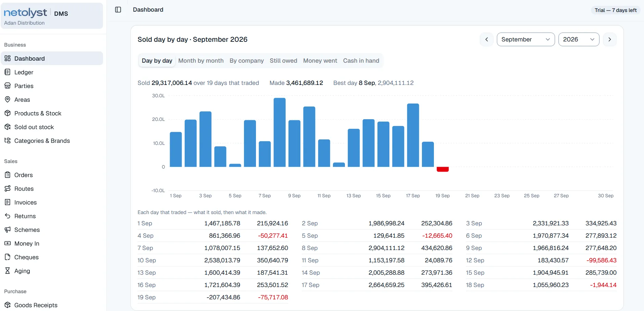Click the Aging hourglass icon

8,271
